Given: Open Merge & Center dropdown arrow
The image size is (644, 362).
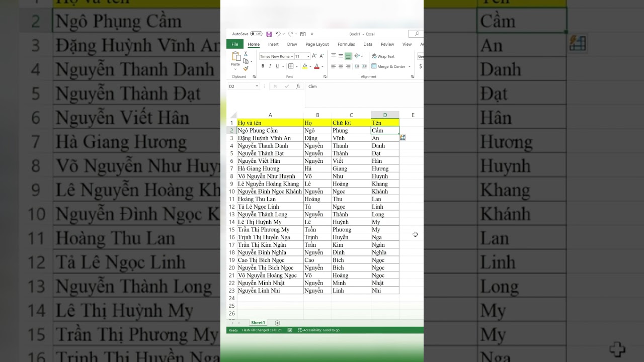Looking at the screenshot, I should [410, 66].
